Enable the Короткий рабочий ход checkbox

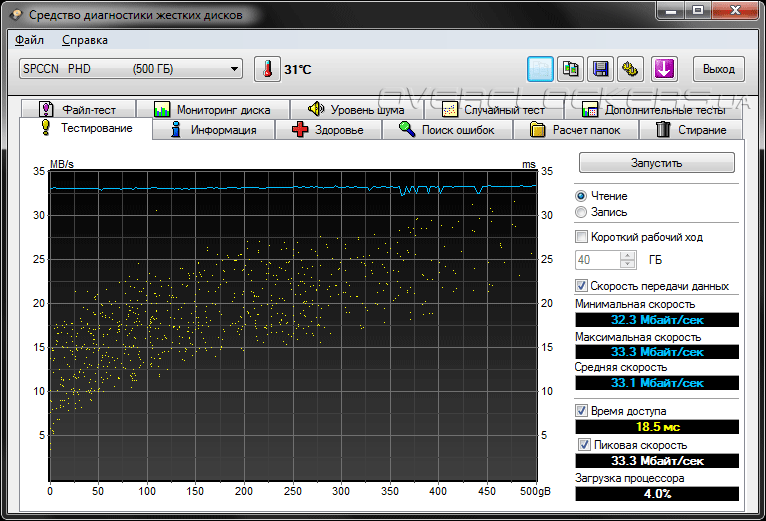coord(582,237)
